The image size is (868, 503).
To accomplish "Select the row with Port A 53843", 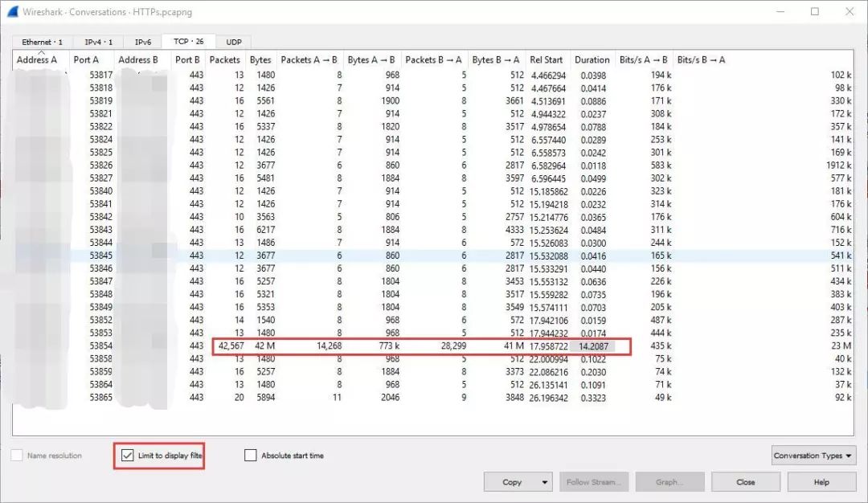I will (x=433, y=230).
